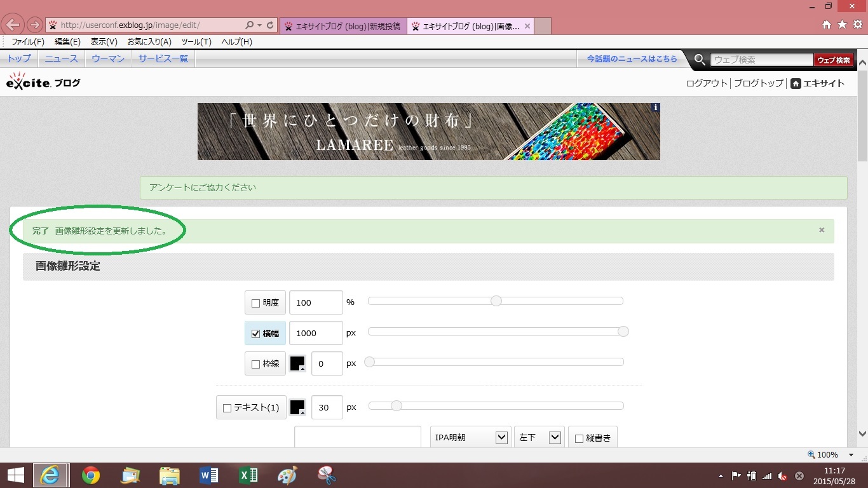Enable the テキスト(1) checkbox

pyautogui.click(x=227, y=408)
